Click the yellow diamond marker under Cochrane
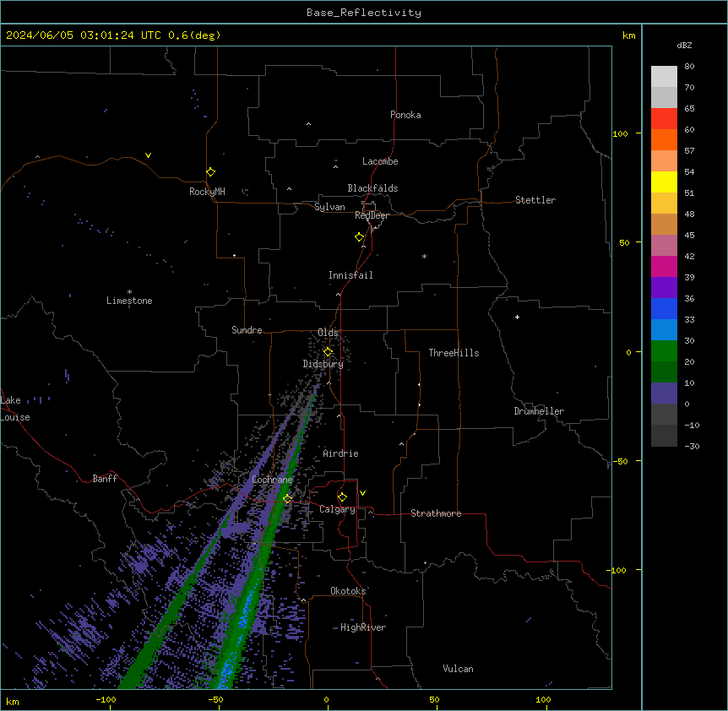Viewport: 728px width, 711px height. 287,498
